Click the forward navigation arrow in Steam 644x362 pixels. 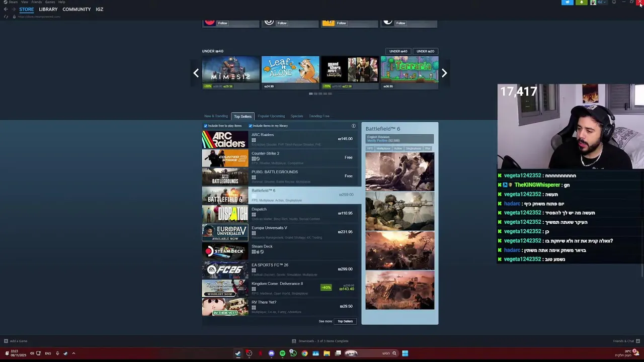13,9
